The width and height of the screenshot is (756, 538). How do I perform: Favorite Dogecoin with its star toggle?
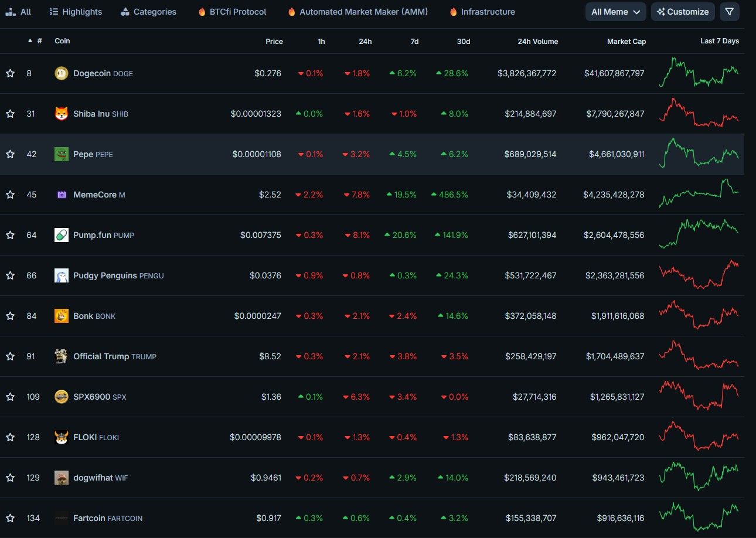point(10,73)
